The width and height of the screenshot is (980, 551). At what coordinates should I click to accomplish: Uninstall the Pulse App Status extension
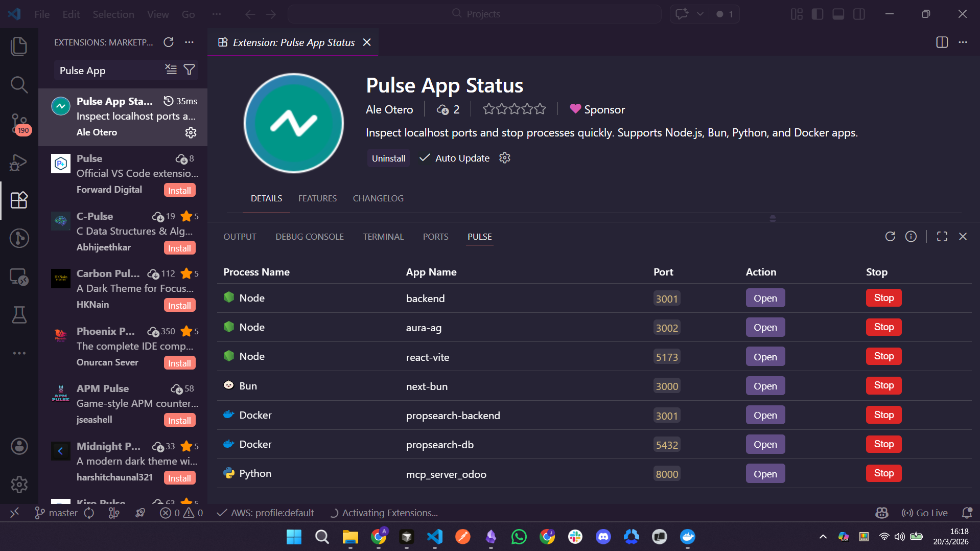388,158
